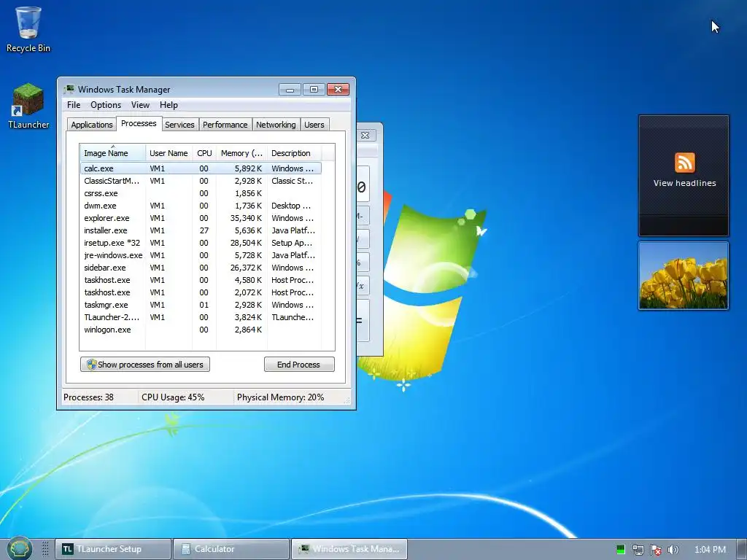Viewport: 747px width, 560px height.
Task: Click the RSS View headlines gadget icon
Action: point(684,163)
